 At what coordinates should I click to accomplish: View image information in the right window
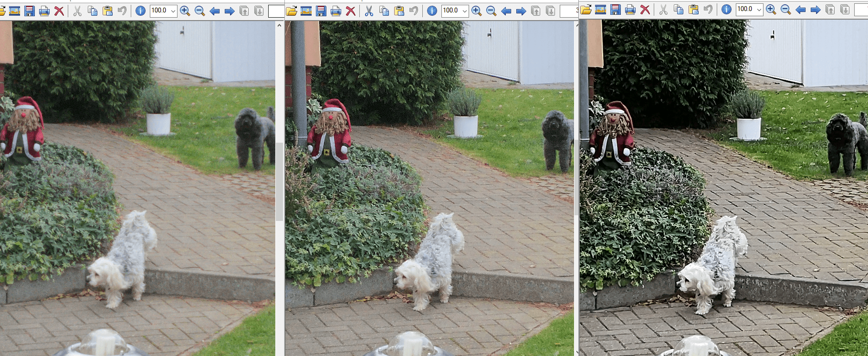726,10
